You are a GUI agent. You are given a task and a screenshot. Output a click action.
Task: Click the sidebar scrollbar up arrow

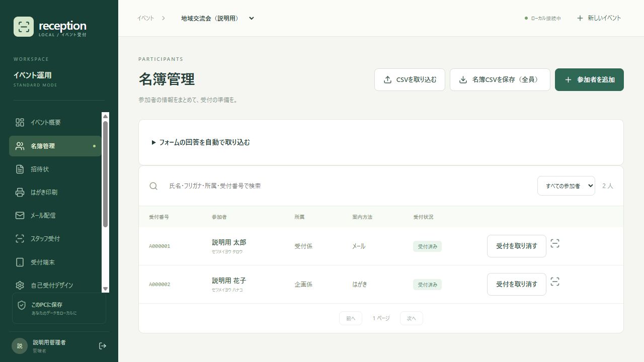click(105, 116)
